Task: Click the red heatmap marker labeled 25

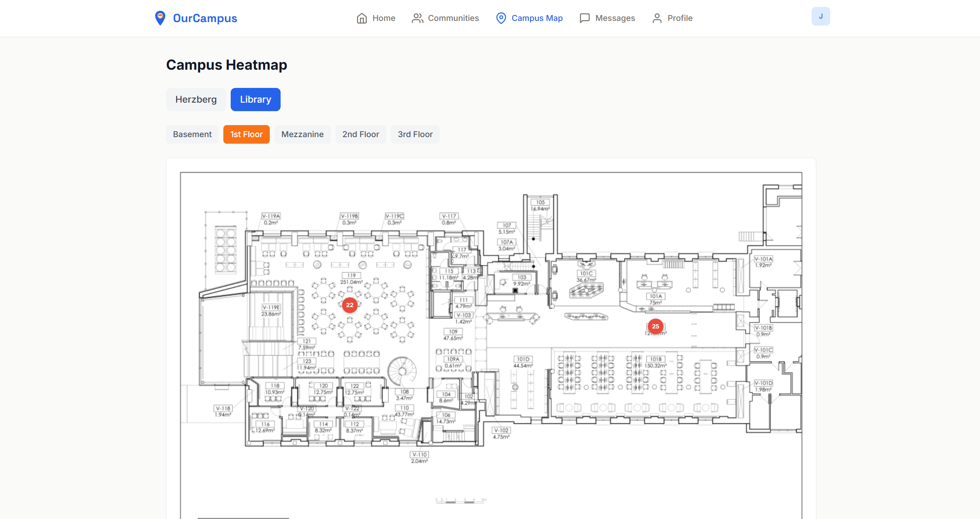Action: point(655,327)
